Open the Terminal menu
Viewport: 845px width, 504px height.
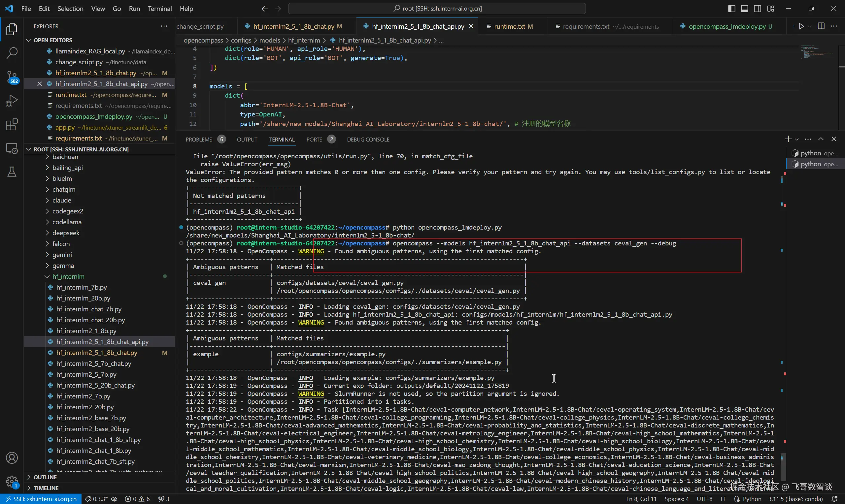160,9
